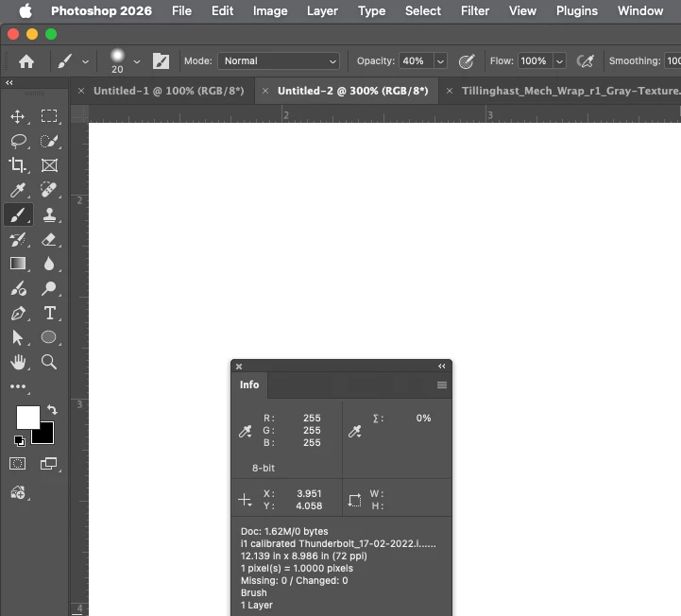Viewport: 681px width, 616px height.
Task: Select the Horizontal Type tool
Action: [x=49, y=313]
